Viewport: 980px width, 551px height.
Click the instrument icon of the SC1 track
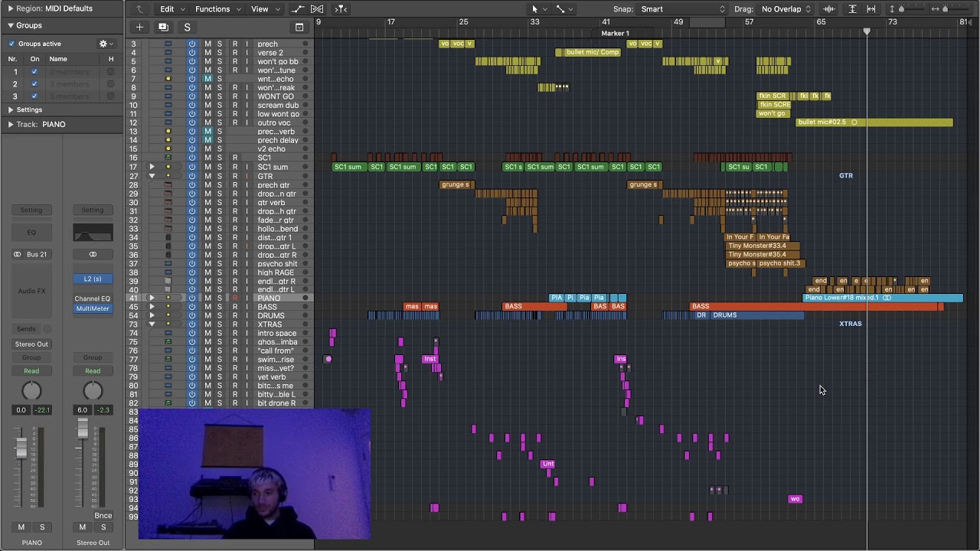click(x=168, y=158)
